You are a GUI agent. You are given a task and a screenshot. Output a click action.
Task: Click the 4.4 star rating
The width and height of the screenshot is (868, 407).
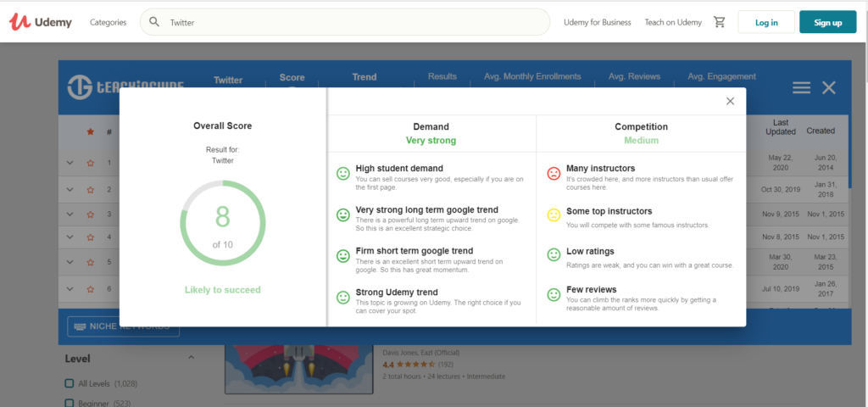[409, 365]
